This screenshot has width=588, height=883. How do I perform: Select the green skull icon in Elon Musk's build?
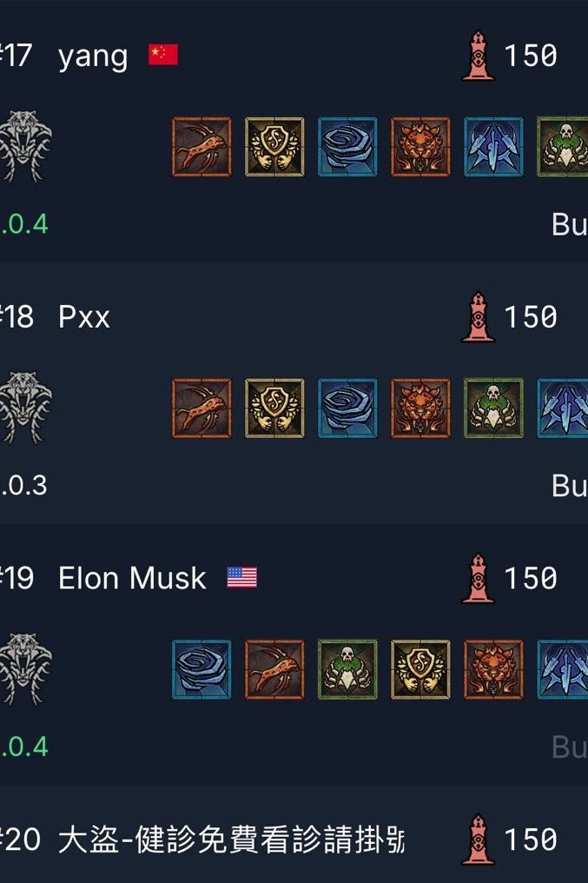click(347, 669)
